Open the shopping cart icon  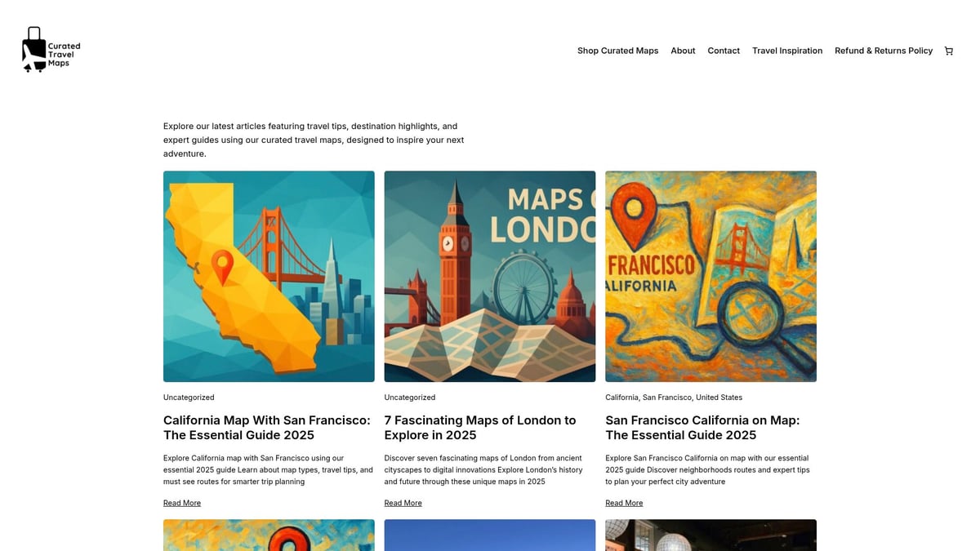pos(948,51)
